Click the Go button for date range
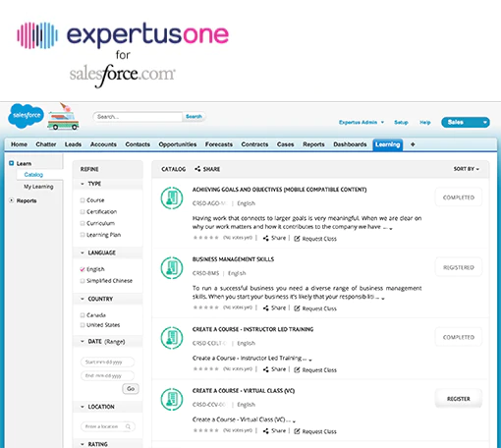 click(131, 389)
